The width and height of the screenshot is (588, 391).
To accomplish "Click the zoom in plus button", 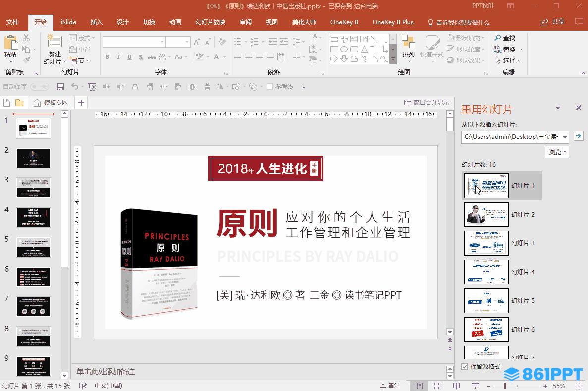I will pos(545,386).
